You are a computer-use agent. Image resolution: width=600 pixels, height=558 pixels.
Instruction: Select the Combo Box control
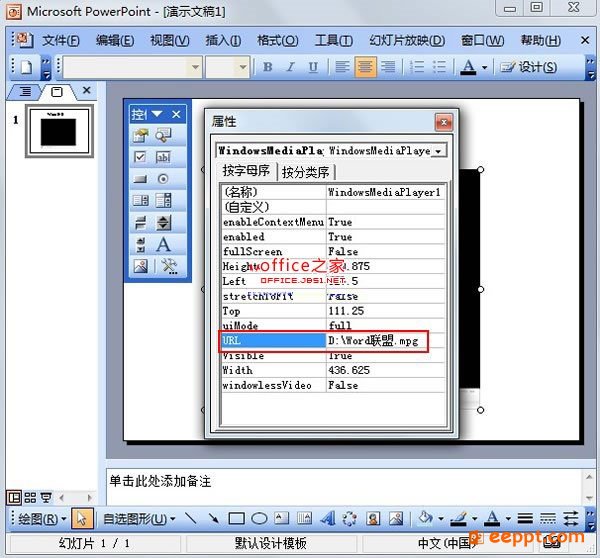pyautogui.click(x=163, y=201)
